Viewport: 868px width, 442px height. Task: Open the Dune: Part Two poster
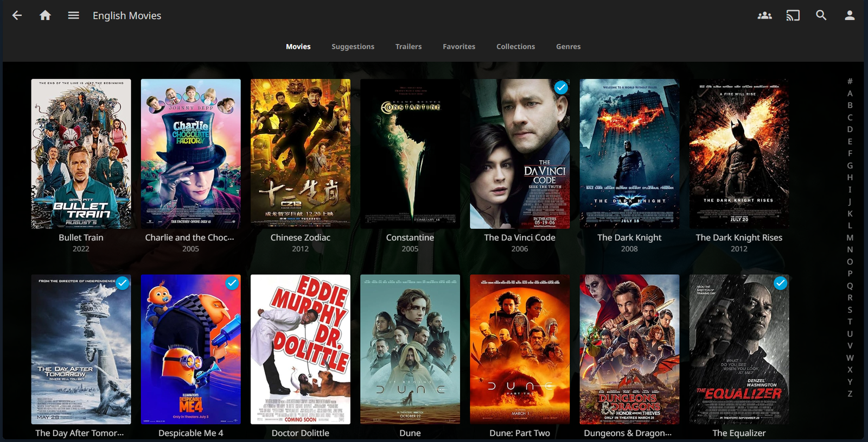pyautogui.click(x=520, y=349)
